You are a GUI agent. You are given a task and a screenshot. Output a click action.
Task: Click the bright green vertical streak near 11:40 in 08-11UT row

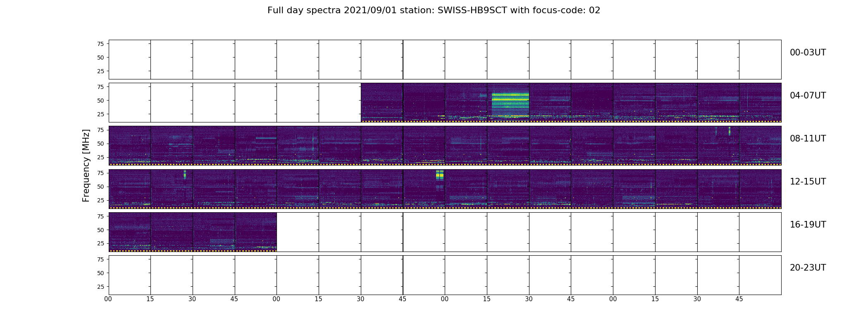(x=730, y=131)
